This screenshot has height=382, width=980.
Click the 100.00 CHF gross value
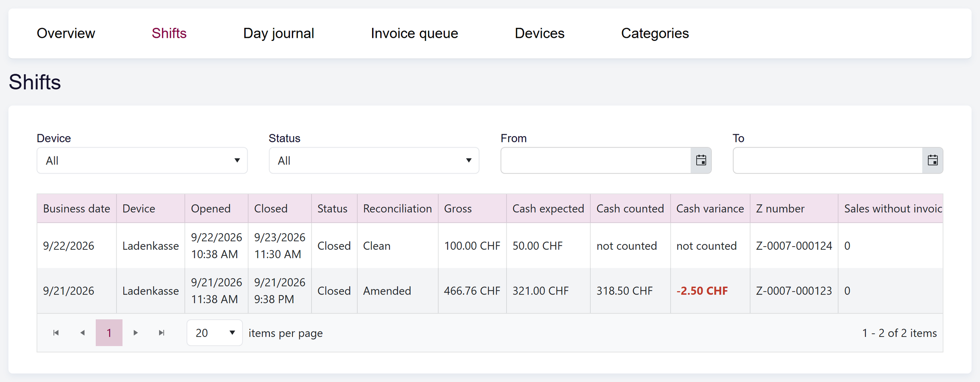coord(472,246)
